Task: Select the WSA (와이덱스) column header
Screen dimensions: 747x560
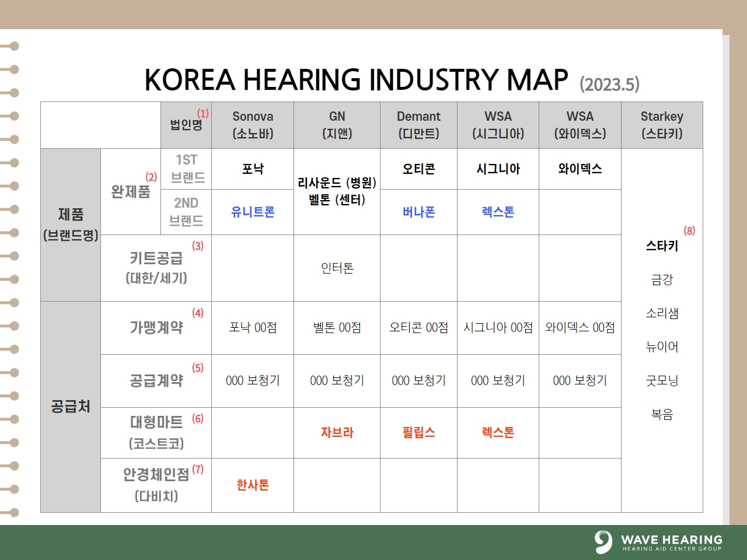Action: click(580, 125)
